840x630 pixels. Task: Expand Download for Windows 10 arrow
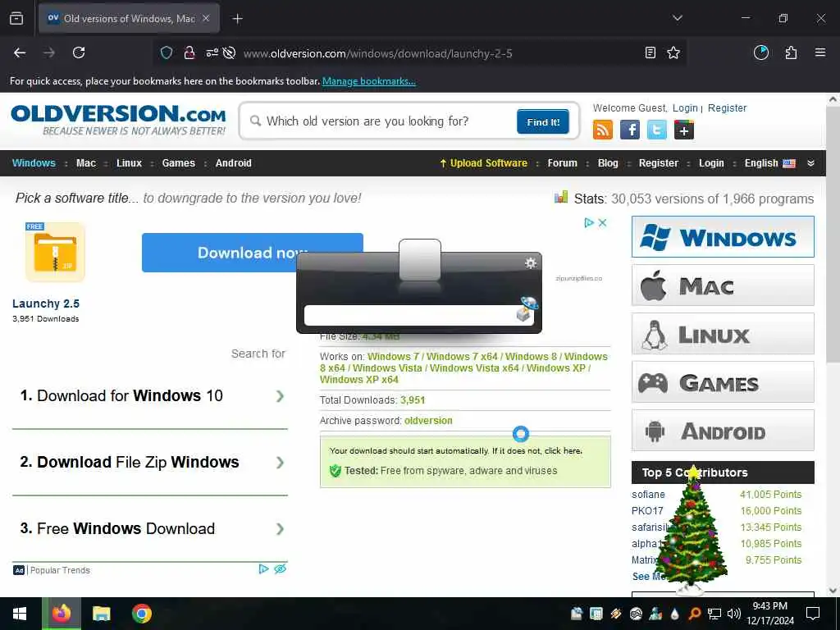[x=280, y=396]
